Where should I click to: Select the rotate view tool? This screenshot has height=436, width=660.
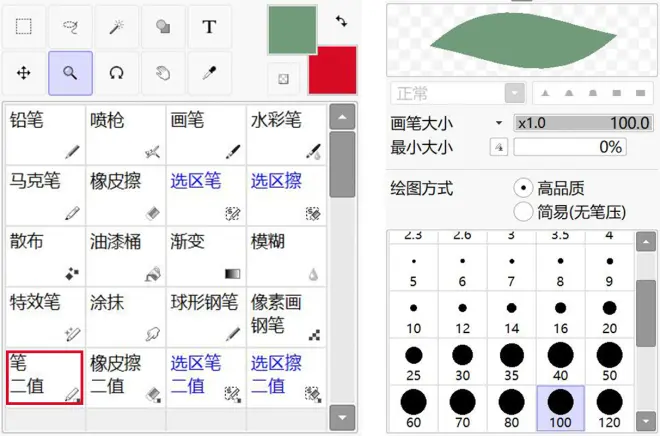(x=117, y=73)
